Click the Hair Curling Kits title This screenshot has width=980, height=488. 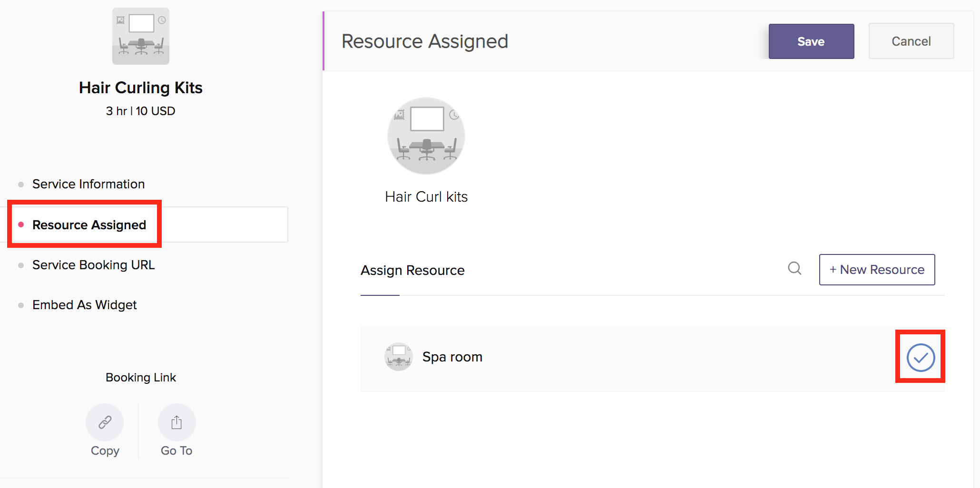tap(141, 88)
